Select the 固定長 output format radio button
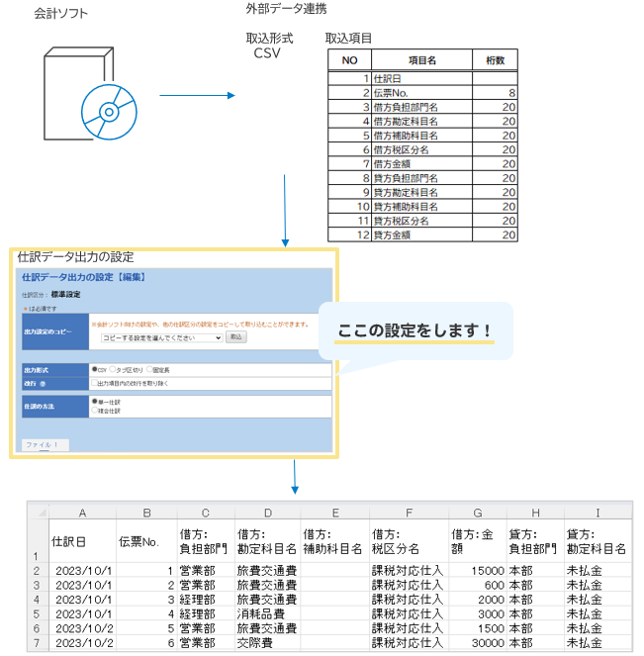The height and width of the screenshot is (656, 644). point(149,369)
